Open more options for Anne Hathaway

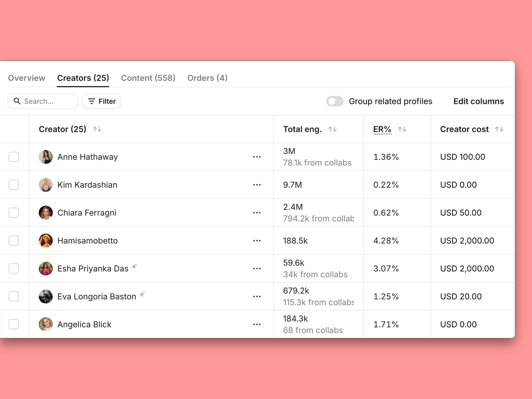coord(257,157)
